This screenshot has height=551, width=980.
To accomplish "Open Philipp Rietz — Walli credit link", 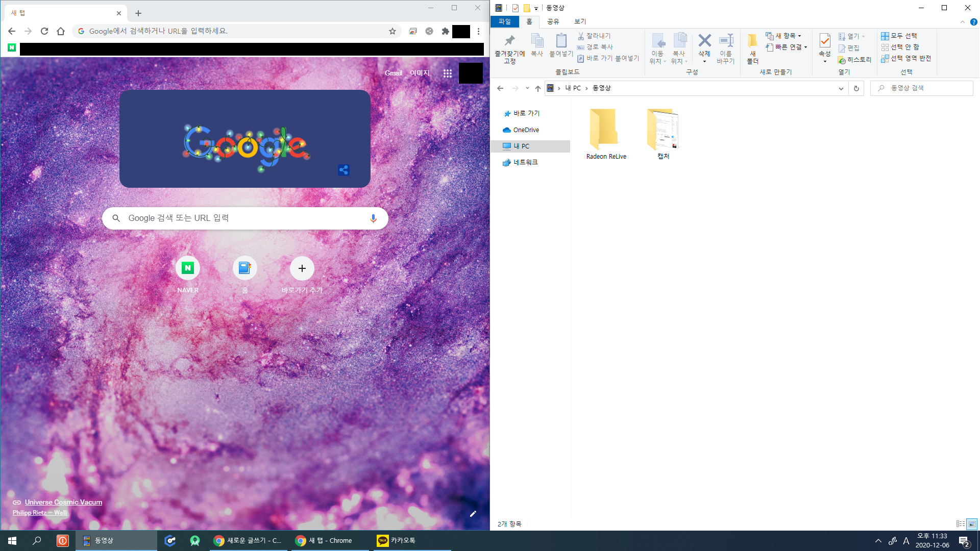I will click(x=40, y=513).
